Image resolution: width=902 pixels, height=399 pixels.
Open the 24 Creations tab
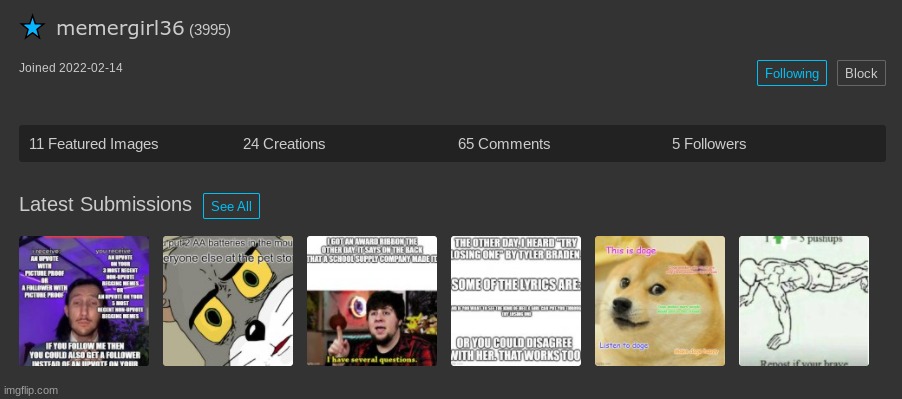click(x=284, y=144)
